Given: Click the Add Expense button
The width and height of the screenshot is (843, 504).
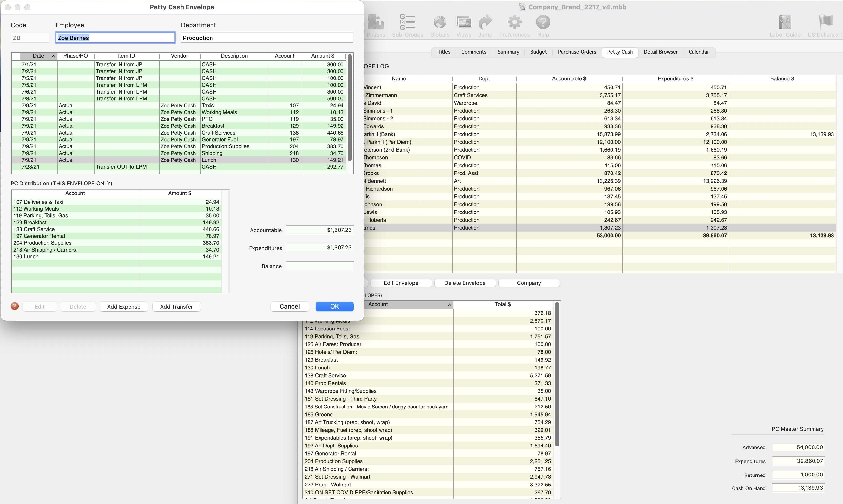Looking at the screenshot, I should (124, 307).
